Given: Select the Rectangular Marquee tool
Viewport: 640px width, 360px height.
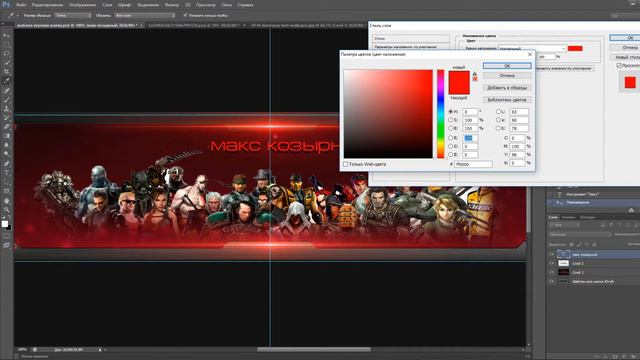Looking at the screenshot, I should pos(6,44).
